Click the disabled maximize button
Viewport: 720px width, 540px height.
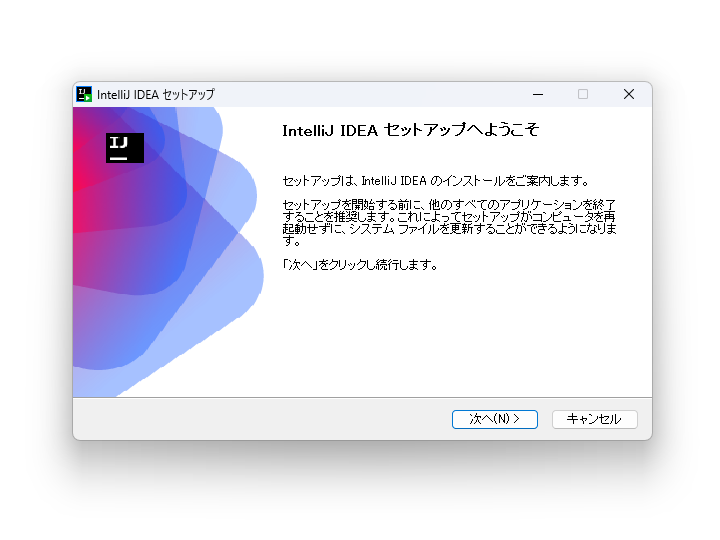coord(583,95)
